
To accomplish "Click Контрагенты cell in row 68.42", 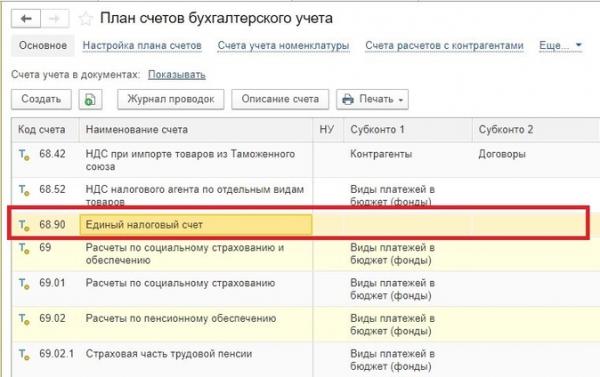I will 381,154.
